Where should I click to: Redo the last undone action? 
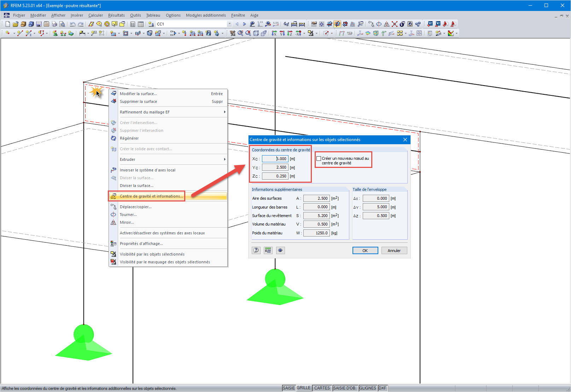[x=81, y=24]
